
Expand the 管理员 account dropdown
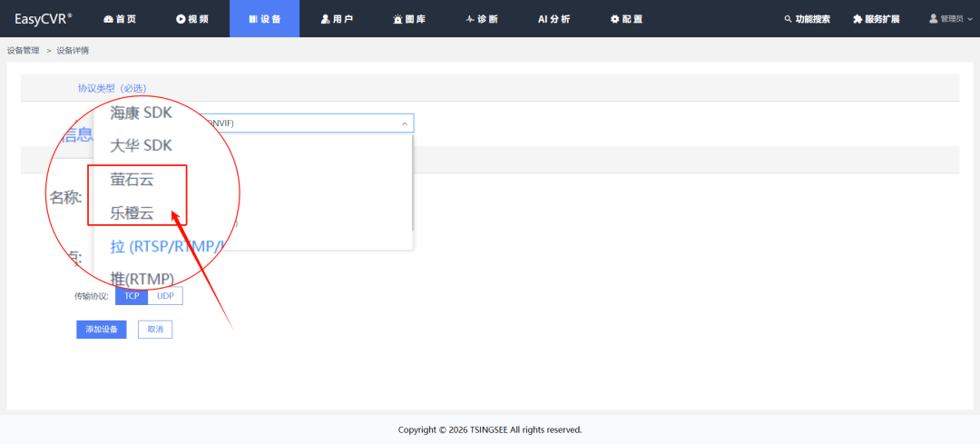tap(951, 19)
